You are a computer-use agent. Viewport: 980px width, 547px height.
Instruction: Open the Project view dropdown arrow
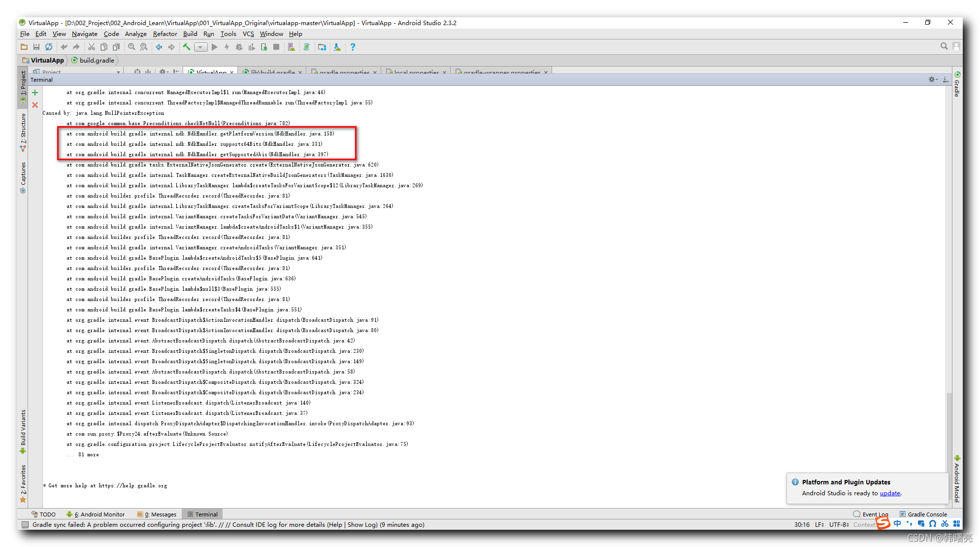[118, 72]
